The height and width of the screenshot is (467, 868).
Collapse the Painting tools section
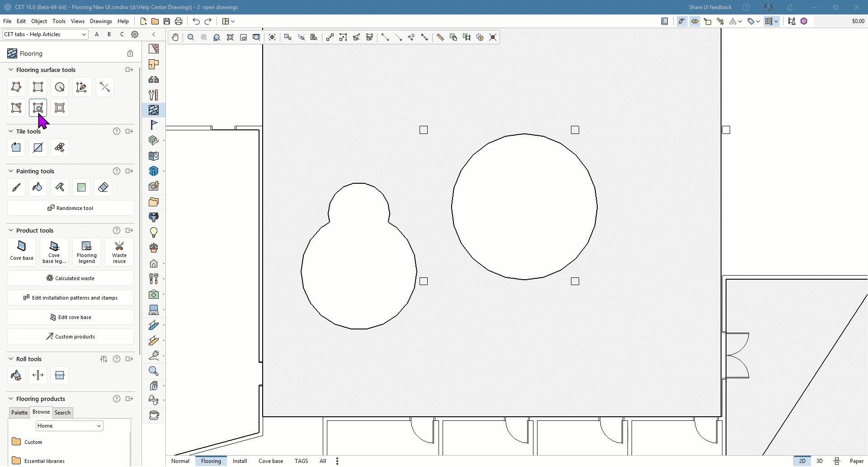(x=11, y=171)
